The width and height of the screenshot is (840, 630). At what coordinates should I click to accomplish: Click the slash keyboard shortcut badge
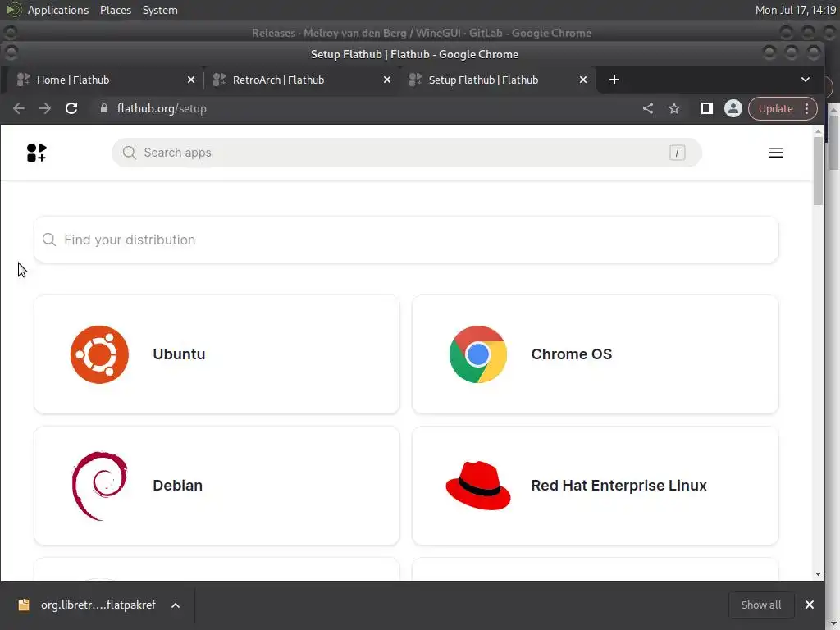click(x=677, y=153)
